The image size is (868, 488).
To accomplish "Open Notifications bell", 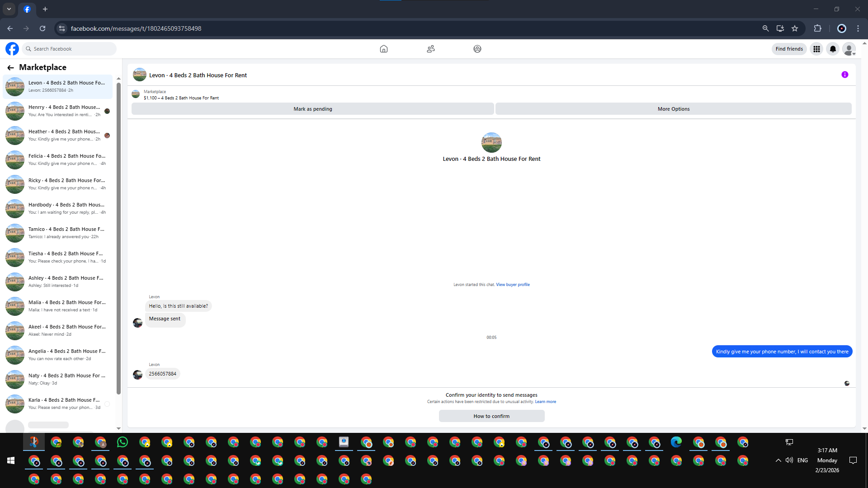I will pyautogui.click(x=833, y=49).
